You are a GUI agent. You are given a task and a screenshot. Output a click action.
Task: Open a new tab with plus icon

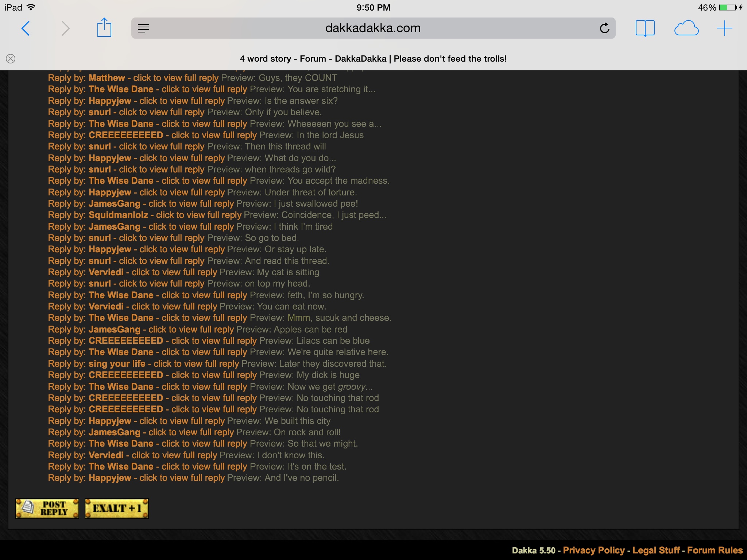click(724, 28)
